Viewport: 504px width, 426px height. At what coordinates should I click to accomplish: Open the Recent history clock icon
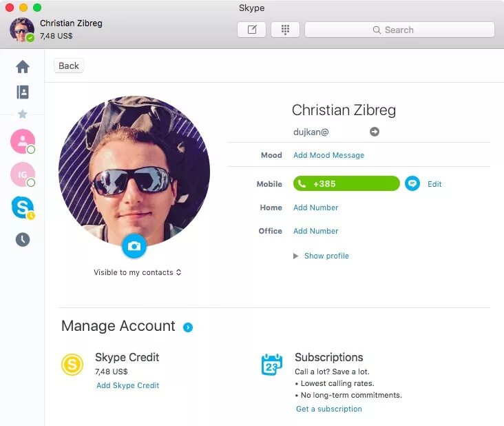point(23,239)
